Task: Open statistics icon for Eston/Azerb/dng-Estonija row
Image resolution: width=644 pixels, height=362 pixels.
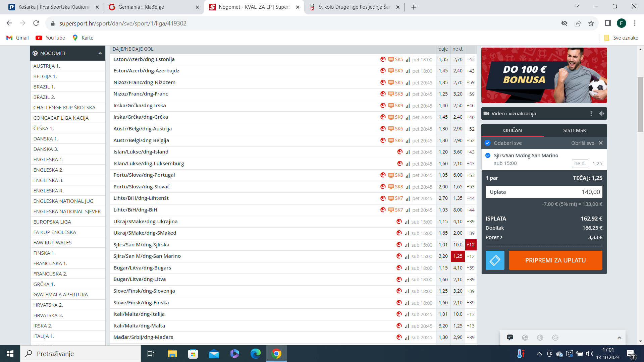Action: (408, 60)
